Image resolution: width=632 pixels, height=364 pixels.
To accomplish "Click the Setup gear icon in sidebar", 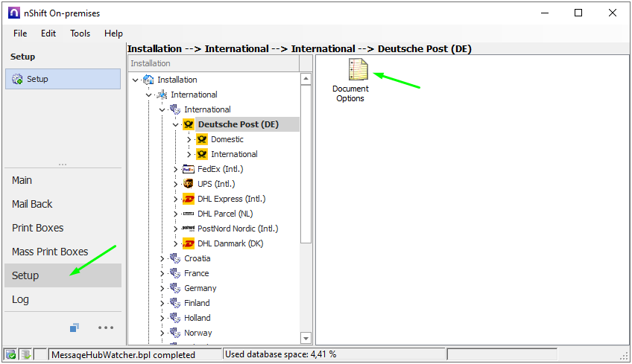I will click(x=17, y=79).
